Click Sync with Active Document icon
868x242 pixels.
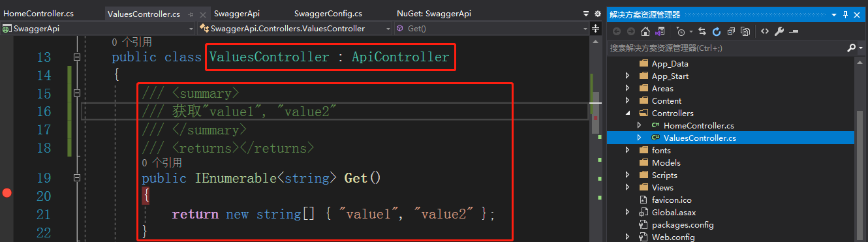(702, 31)
